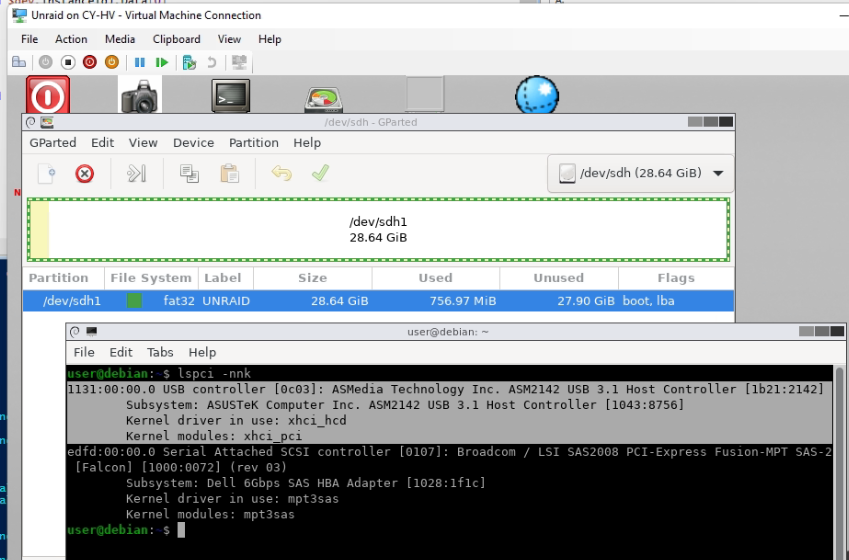This screenshot has height=560, width=849.
Task: Open the Partition menu in GParted
Action: point(253,142)
